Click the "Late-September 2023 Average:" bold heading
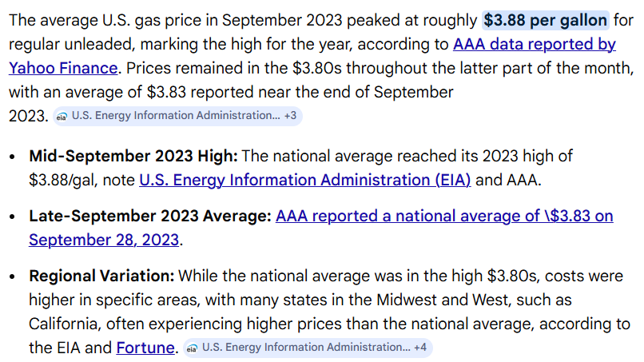Viewport: 644px width, 362px height. pos(150,216)
